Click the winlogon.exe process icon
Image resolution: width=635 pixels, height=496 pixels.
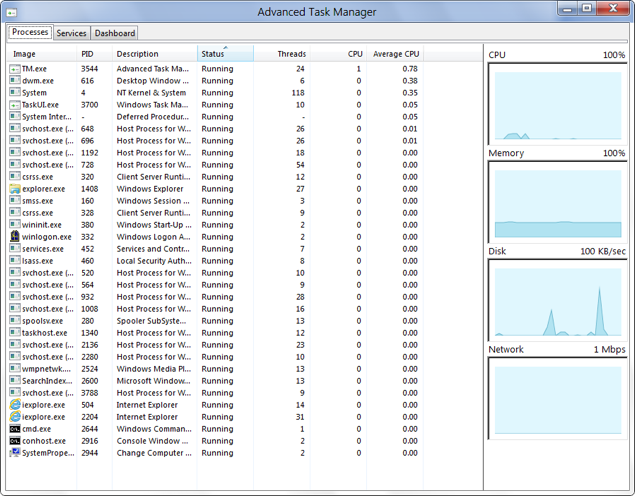click(15, 237)
